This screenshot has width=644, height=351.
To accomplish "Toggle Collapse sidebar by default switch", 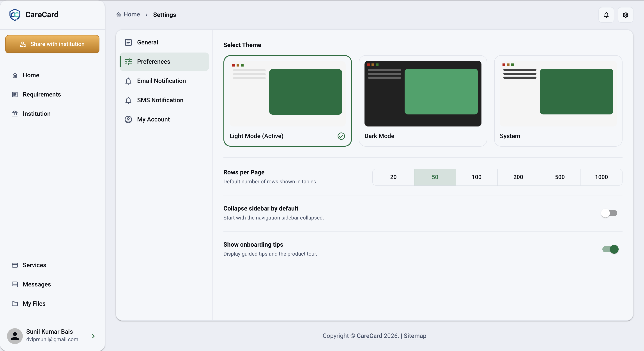I will pyautogui.click(x=609, y=213).
